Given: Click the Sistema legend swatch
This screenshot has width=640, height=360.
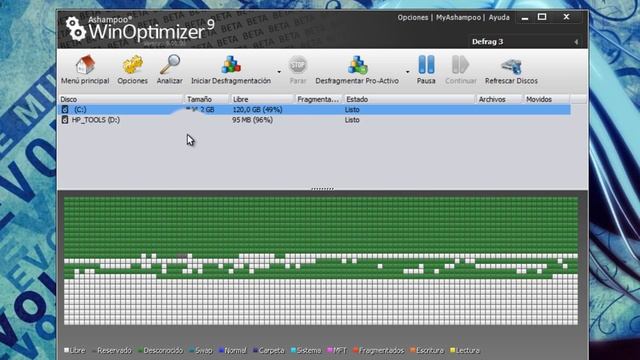Looking at the screenshot, I should coord(293,350).
